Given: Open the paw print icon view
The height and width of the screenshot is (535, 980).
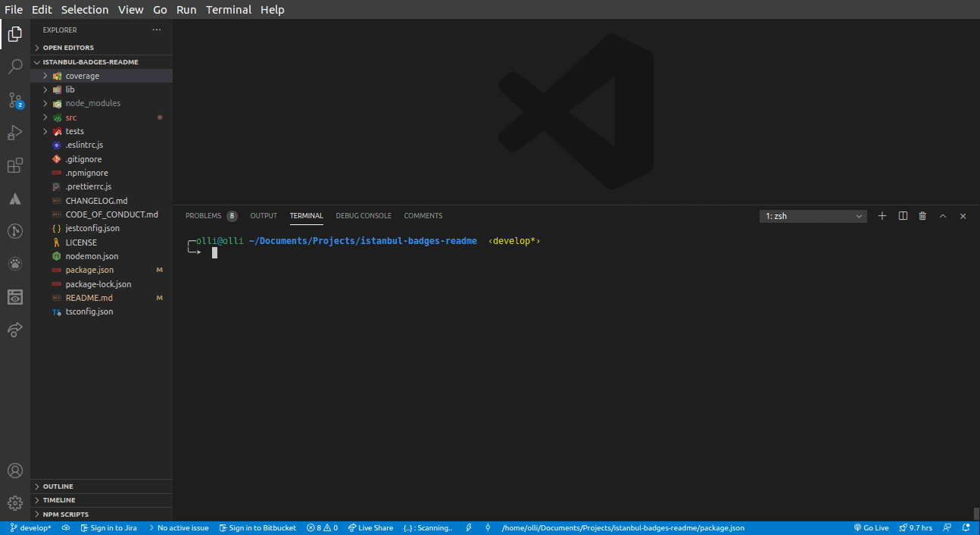Looking at the screenshot, I should click(15, 264).
